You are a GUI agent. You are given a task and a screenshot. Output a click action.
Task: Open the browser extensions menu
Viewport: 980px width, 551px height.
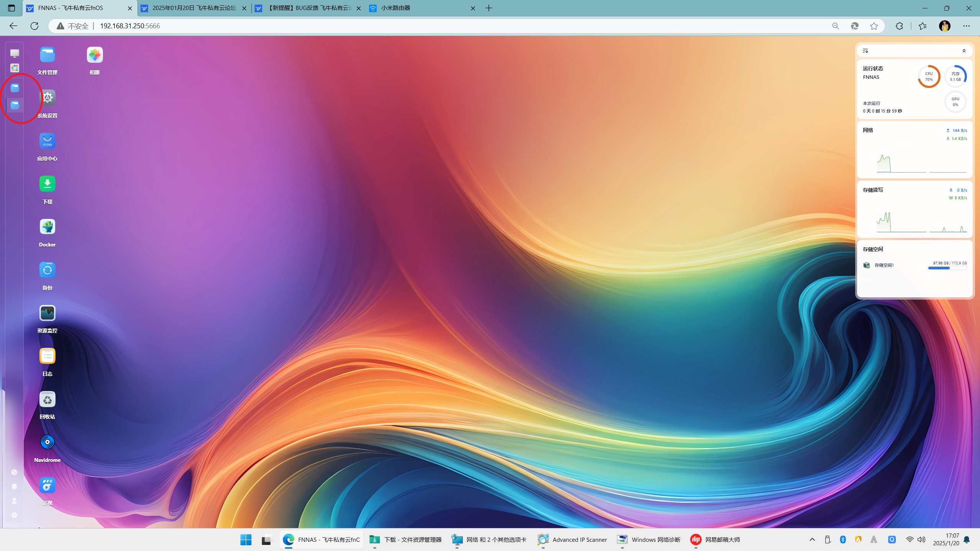point(899,26)
